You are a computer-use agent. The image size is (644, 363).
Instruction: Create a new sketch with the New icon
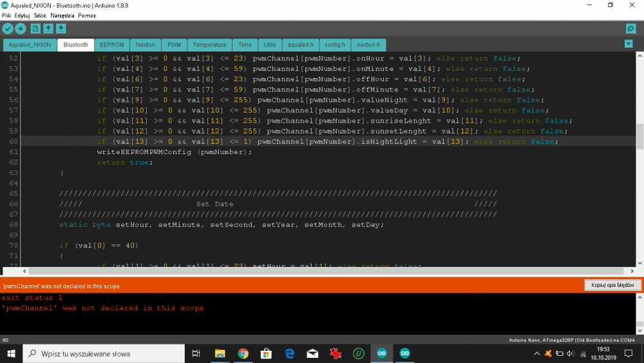pyautogui.click(x=35, y=28)
